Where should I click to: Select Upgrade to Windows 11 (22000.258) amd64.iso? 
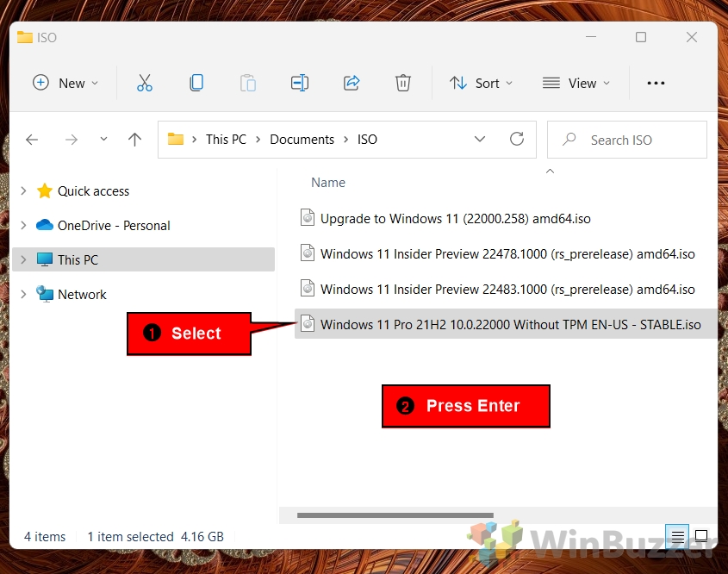456,219
